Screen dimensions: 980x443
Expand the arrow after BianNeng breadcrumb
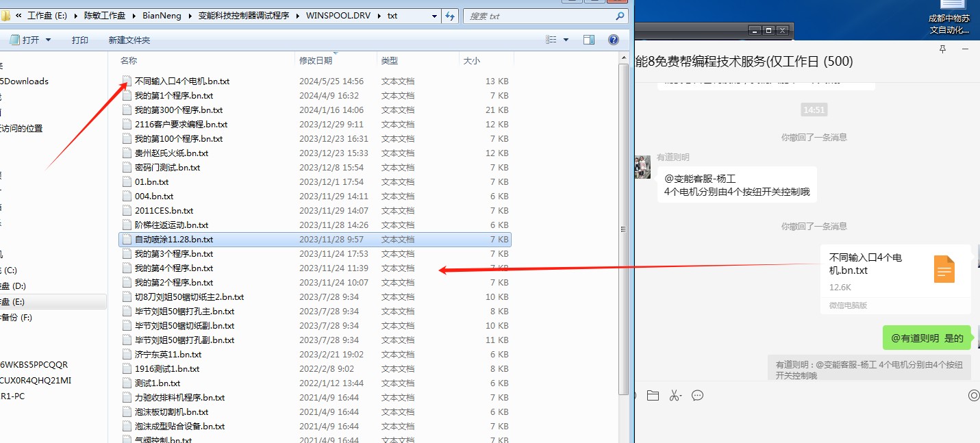click(x=190, y=16)
